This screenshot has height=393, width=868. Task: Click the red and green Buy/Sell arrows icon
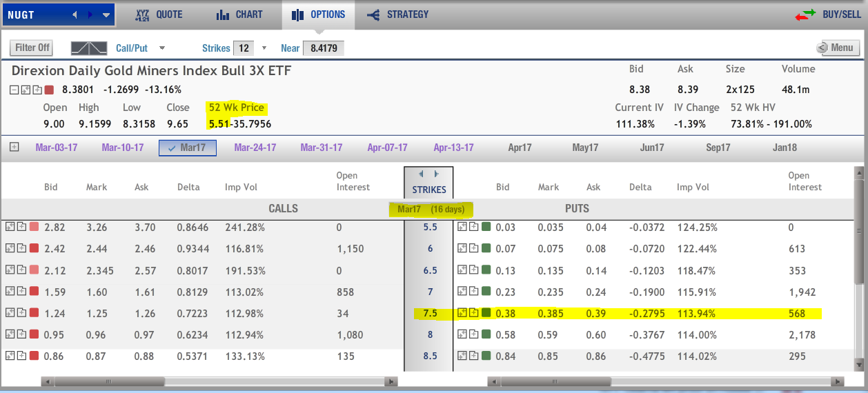[x=805, y=14]
